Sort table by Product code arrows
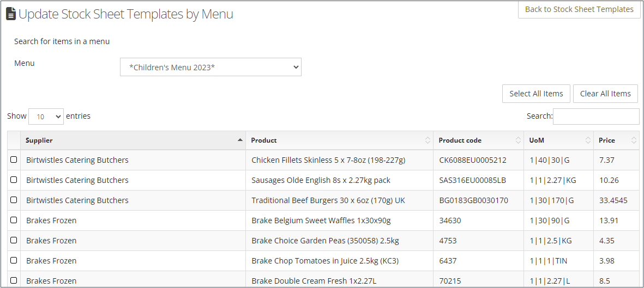 coord(519,140)
